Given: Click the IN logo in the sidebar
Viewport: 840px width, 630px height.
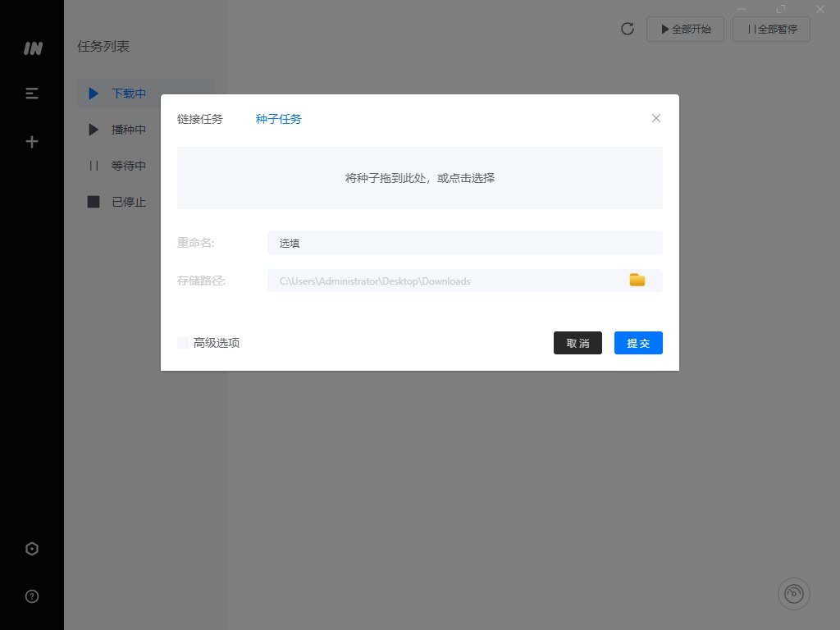Looking at the screenshot, I should [31, 48].
